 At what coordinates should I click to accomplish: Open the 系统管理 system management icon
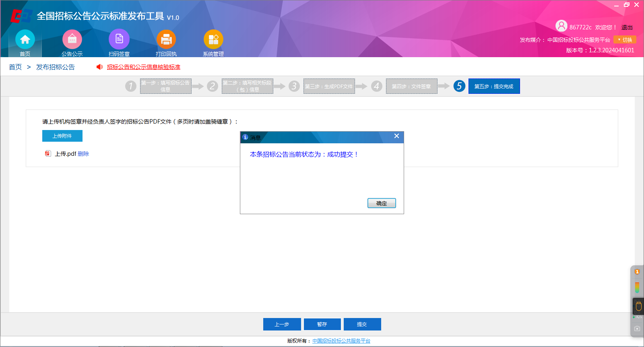(213, 39)
